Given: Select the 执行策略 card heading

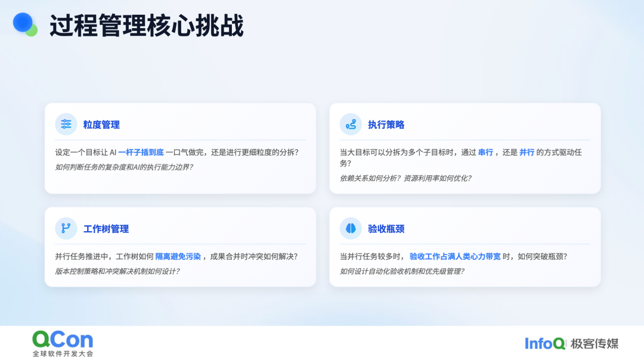Looking at the screenshot, I should click(x=386, y=125).
